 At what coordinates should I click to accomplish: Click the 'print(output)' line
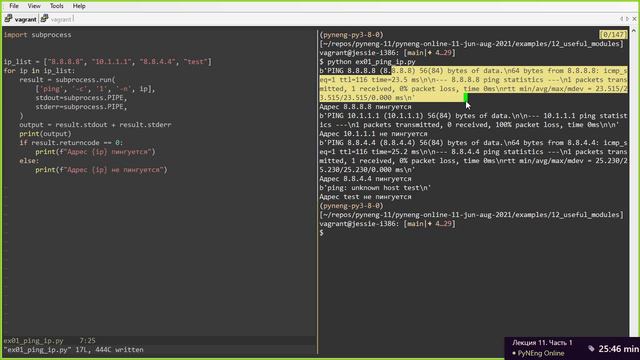point(45,134)
